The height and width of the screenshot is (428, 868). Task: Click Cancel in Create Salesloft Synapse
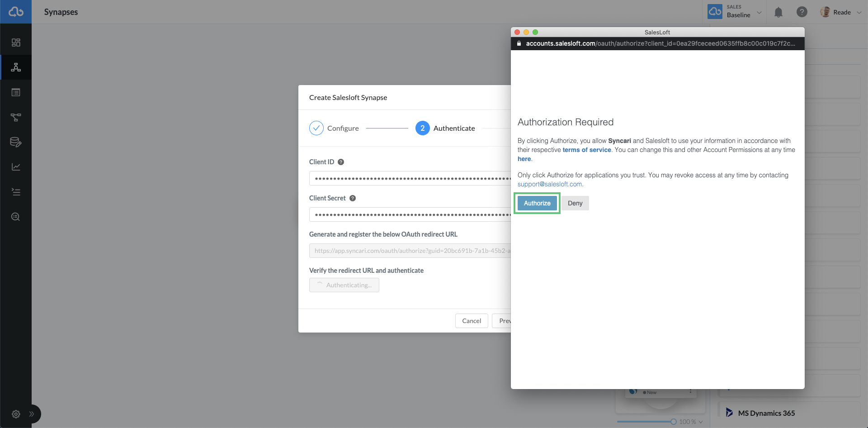pyautogui.click(x=472, y=321)
